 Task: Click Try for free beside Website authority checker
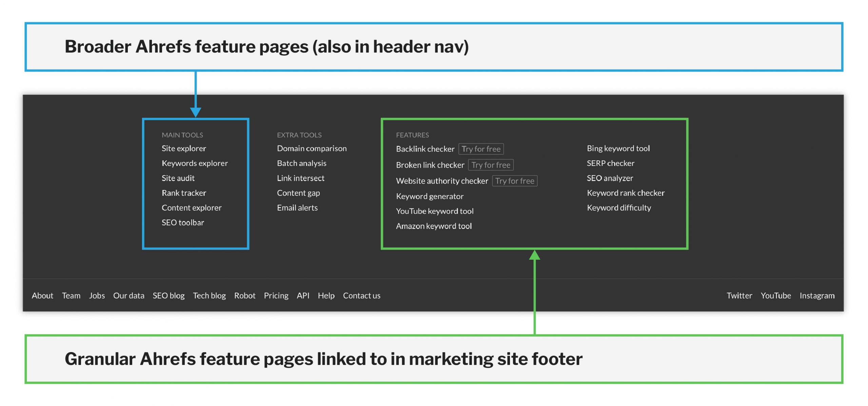tap(515, 181)
